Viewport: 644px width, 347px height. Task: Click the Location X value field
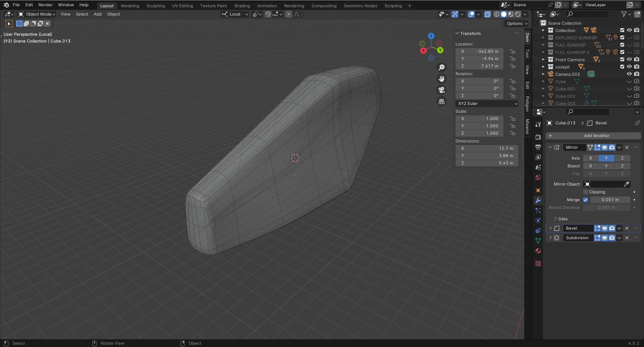pos(479,51)
